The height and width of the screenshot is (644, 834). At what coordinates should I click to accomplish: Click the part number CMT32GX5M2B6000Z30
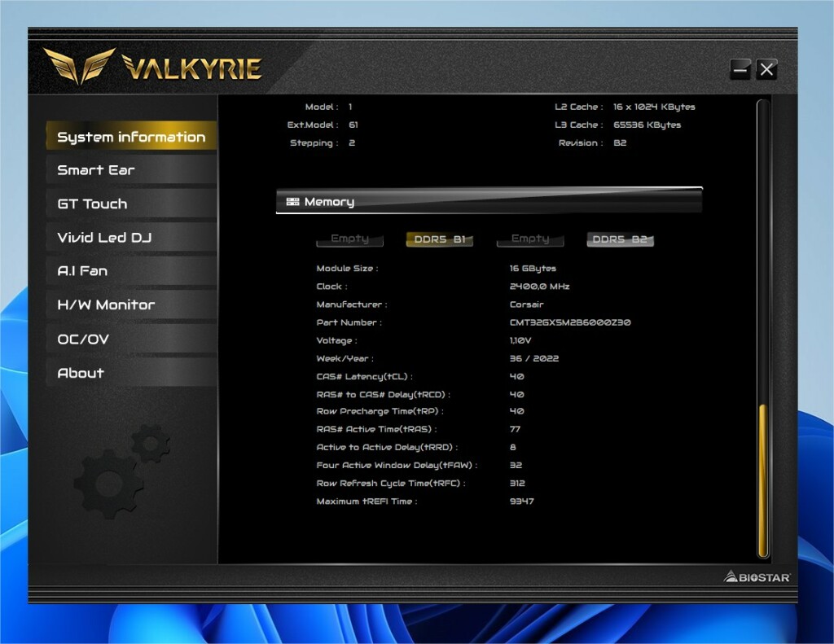(569, 322)
